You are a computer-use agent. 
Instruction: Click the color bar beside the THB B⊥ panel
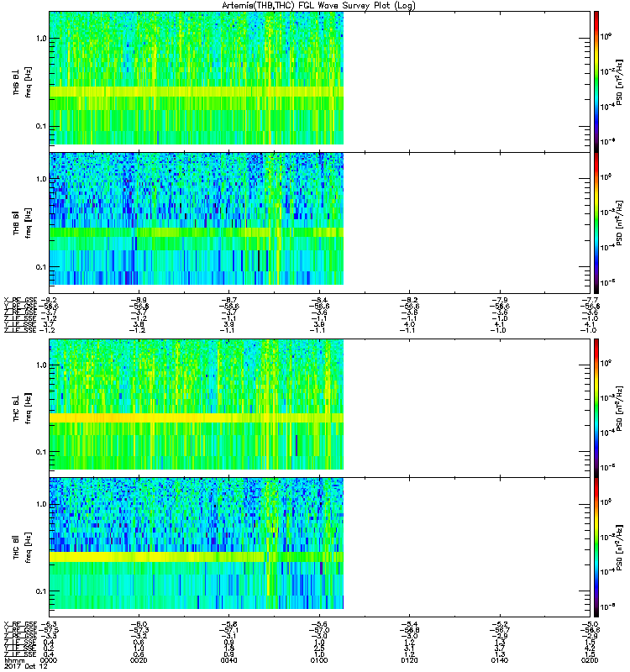pyautogui.click(x=596, y=81)
